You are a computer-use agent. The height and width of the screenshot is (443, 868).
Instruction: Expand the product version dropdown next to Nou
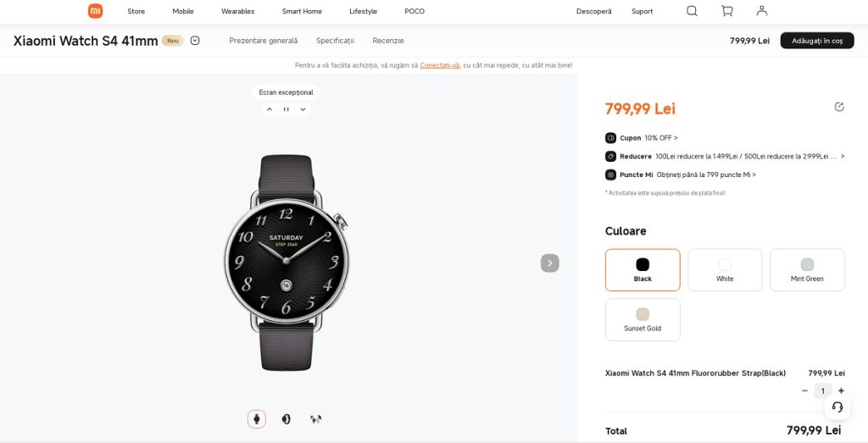195,41
